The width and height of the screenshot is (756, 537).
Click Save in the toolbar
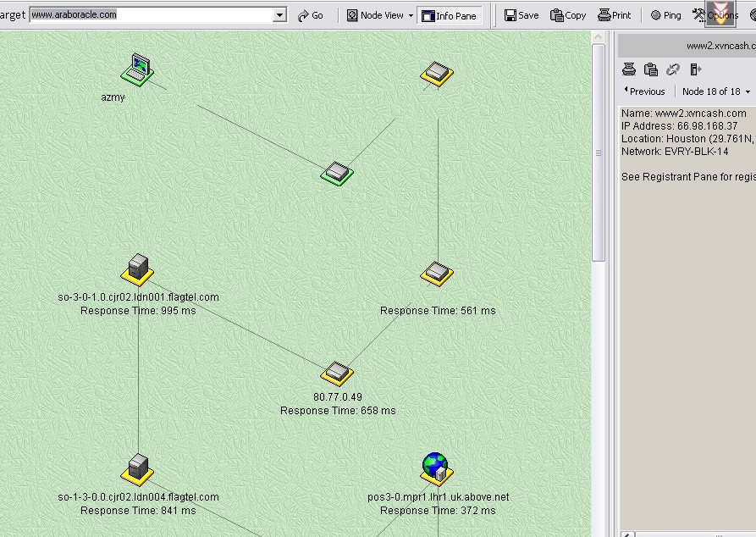tap(521, 15)
